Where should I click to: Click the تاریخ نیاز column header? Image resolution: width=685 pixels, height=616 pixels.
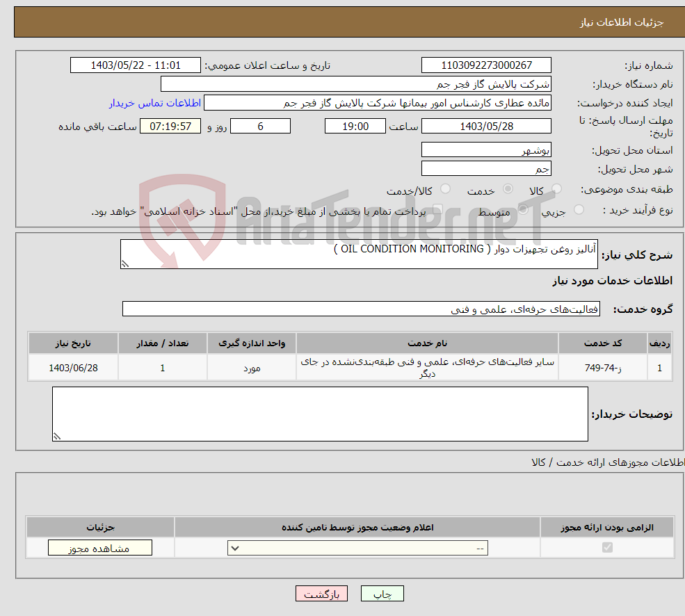pos(74,343)
